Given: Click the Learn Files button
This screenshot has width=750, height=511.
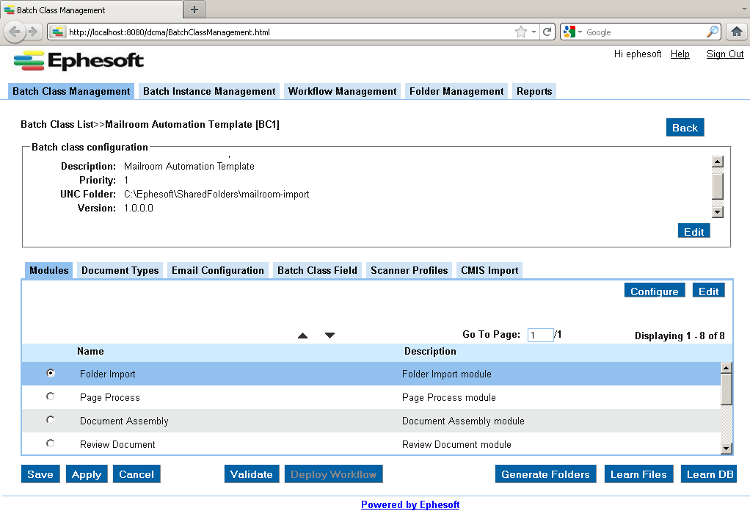Looking at the screenshot, I should click(639, 474).
